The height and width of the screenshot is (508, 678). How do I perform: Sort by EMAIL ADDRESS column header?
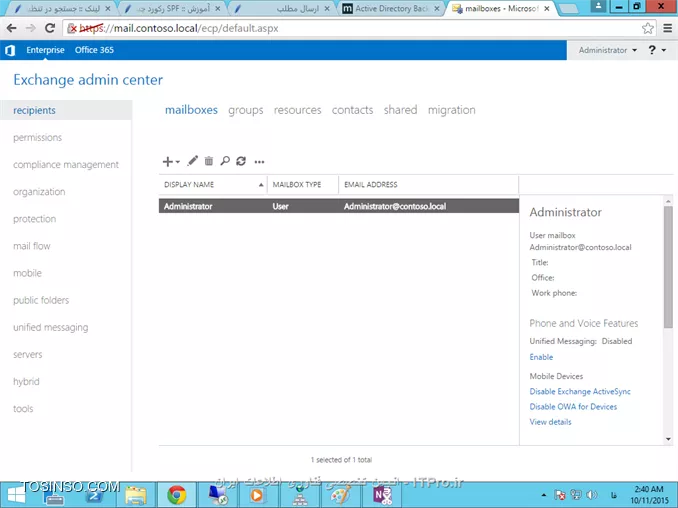pos(429,185)
